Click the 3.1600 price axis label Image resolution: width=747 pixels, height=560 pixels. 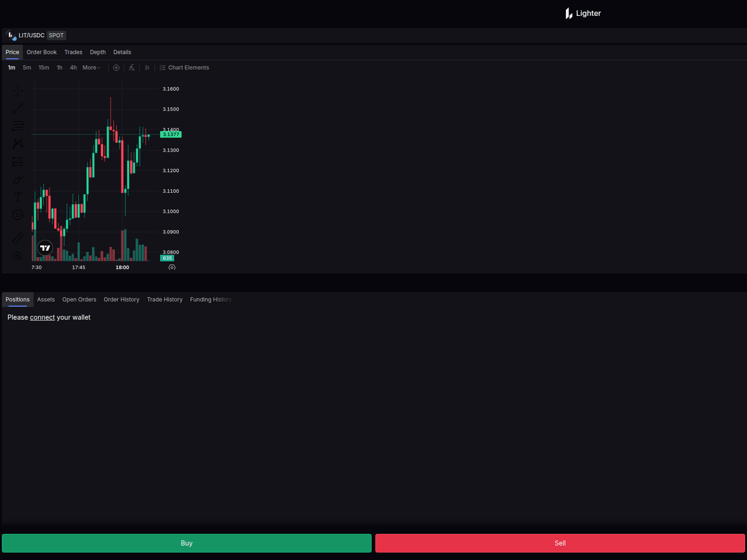coord(171,89)
